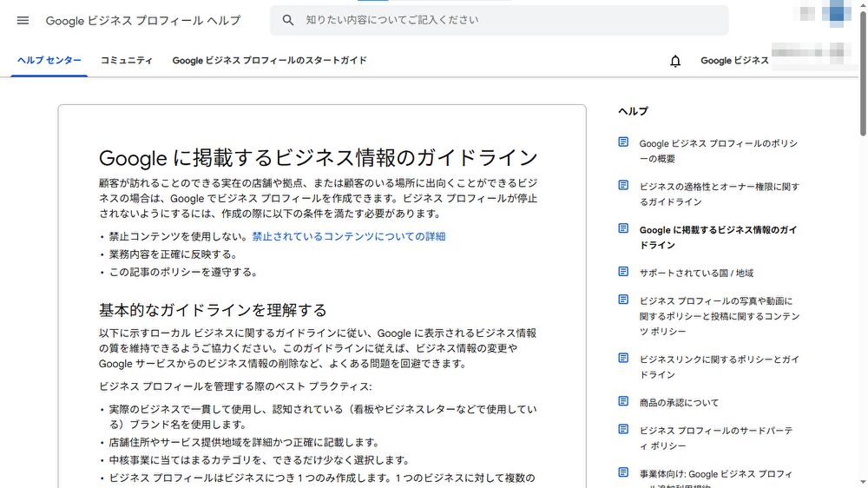Click sidebar ヘルプ heading
Screen dimensions: 868x488
pos(633,111)
